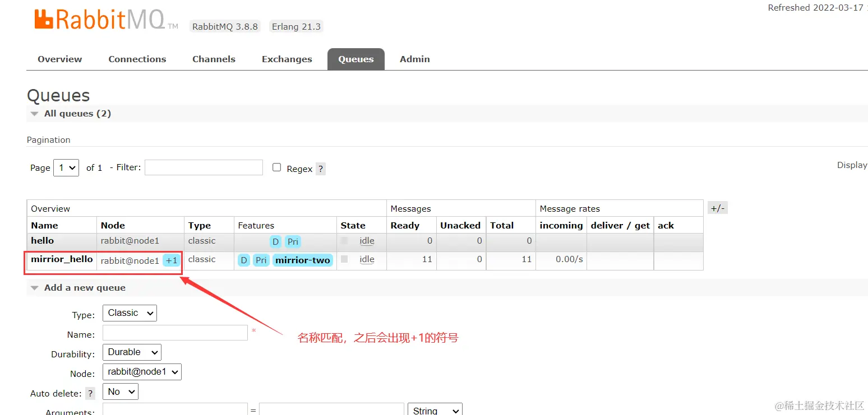The height and width of the screenshot is (415, 868).
Task: Open the queue Type dropdown
Action: point(130,313)
